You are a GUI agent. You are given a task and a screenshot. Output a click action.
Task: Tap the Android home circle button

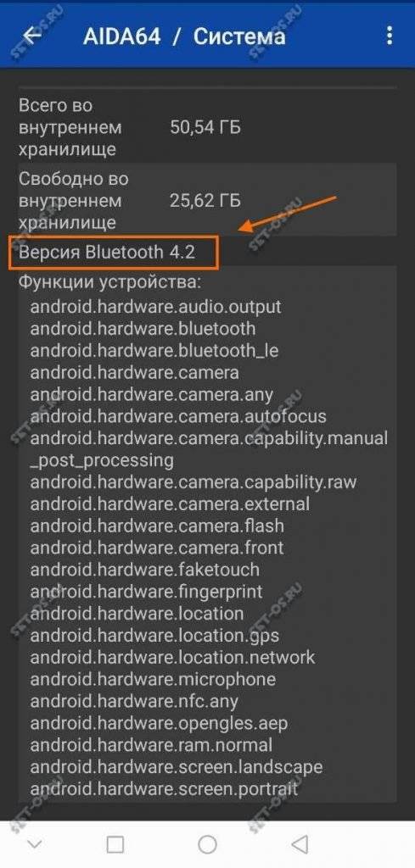pos(207,844)
